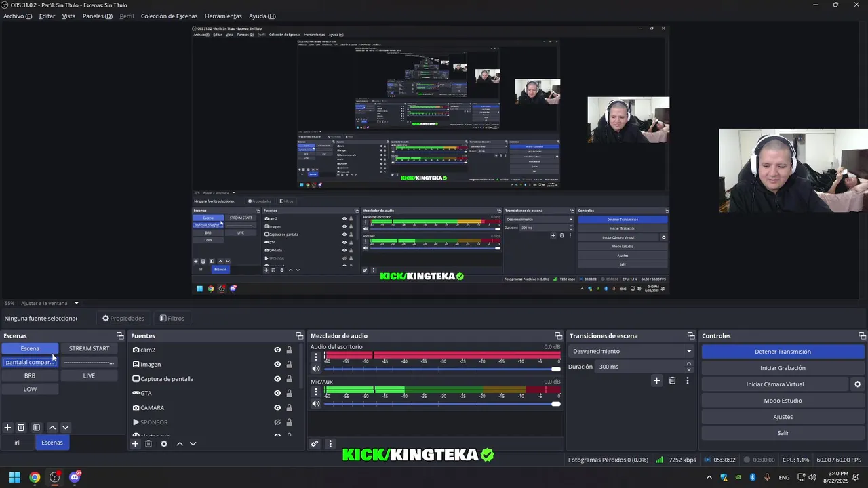Open the Archivo menu

tap(18, 16)
